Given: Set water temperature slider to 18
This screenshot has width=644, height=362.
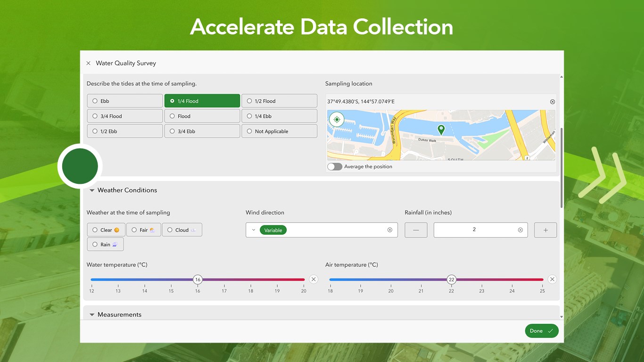Looking at the screenshot, I should [251, 280].
